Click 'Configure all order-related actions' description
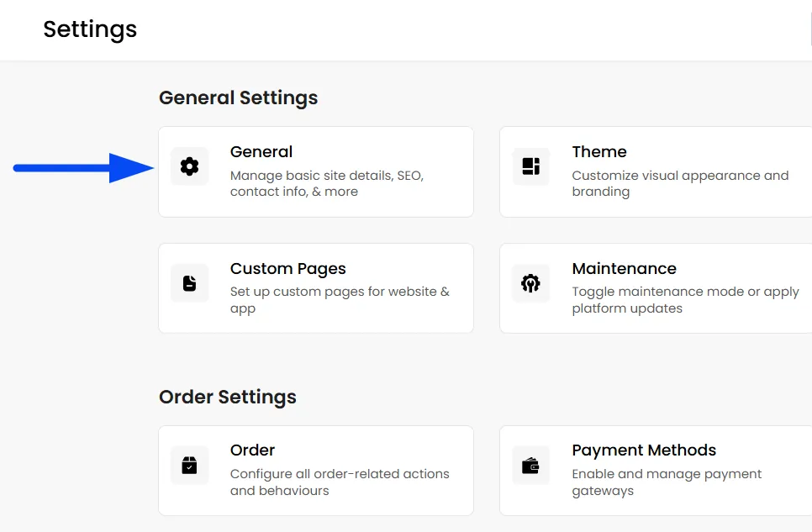 (340, 482)
